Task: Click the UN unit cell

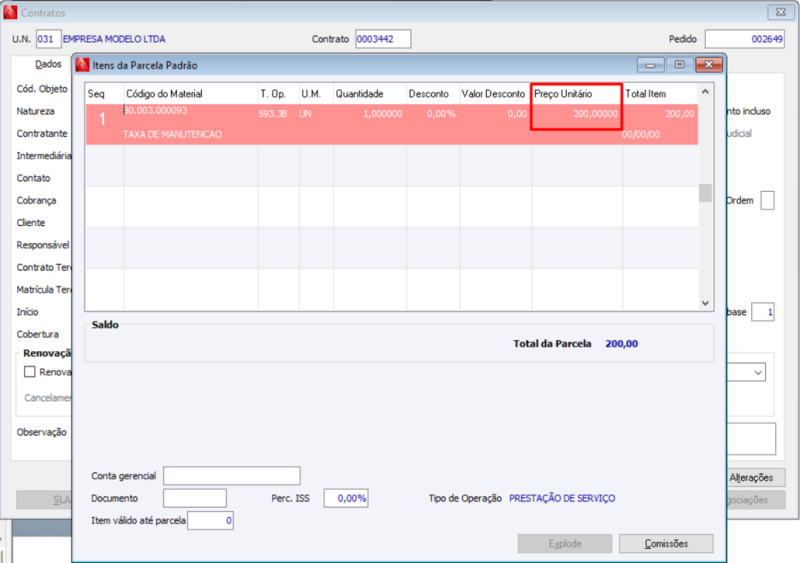Action: pos(305,114)
